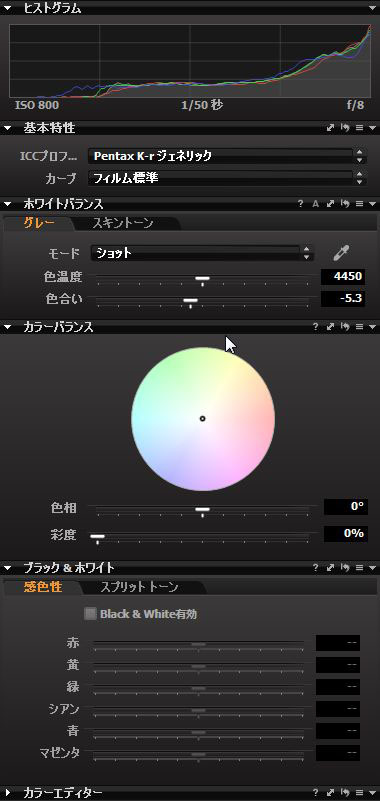This screenshot has width=380, height=801.
Task: Open presets menu icon in ホワイトバランス header
Action: coord(359,204)
